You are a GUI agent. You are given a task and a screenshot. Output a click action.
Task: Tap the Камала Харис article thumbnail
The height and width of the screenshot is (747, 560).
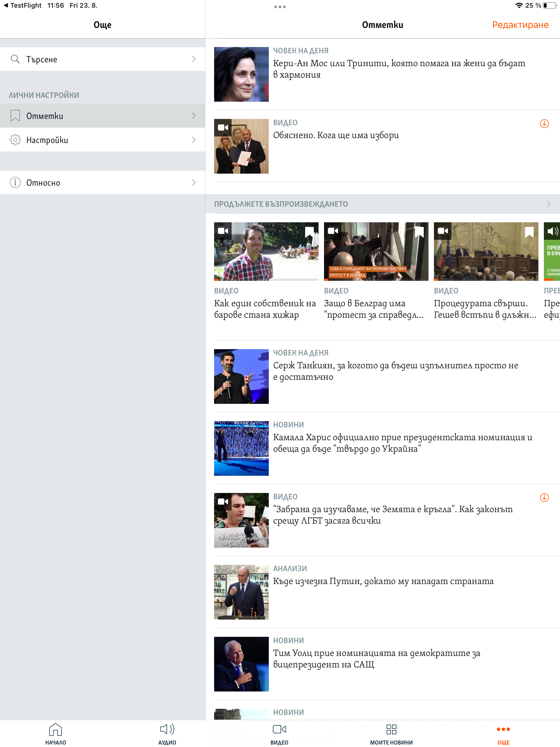[x=241, y=448]
